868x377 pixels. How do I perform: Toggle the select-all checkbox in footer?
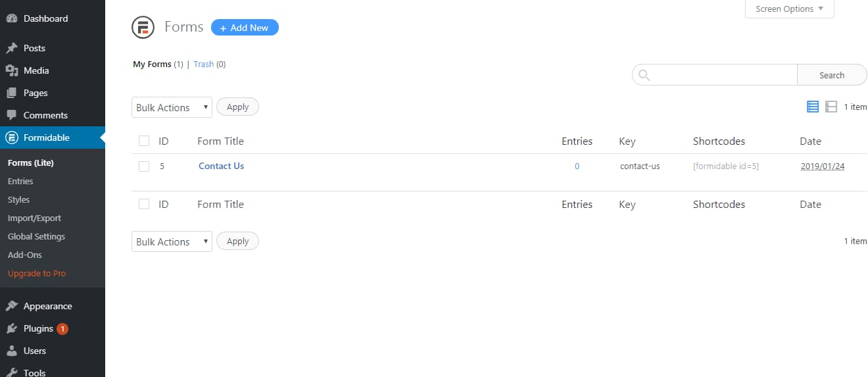click(x=144, y=204)
